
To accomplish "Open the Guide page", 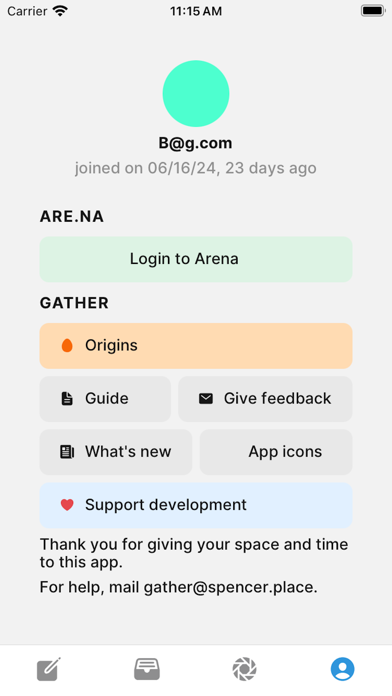I will click(x=105, y=399).
